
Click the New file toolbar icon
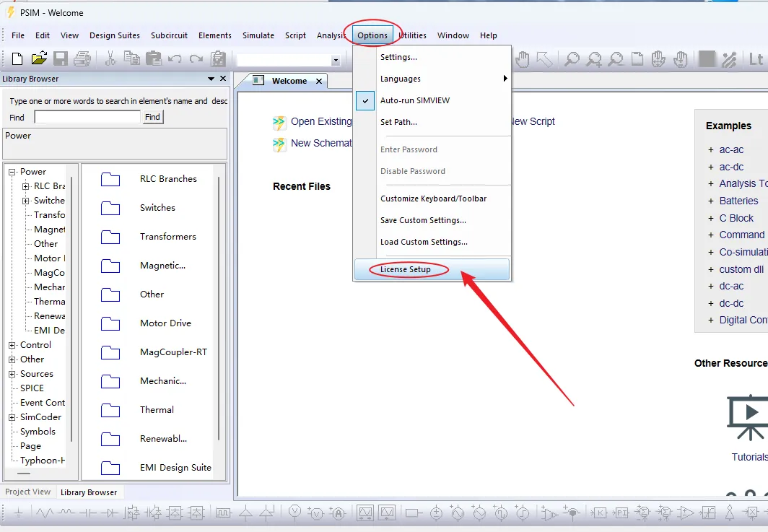(17, 58)
